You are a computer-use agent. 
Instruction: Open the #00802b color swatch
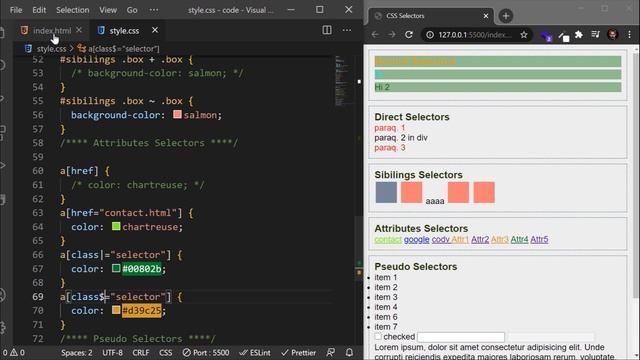pyautogui.click(x=116, y=268)
